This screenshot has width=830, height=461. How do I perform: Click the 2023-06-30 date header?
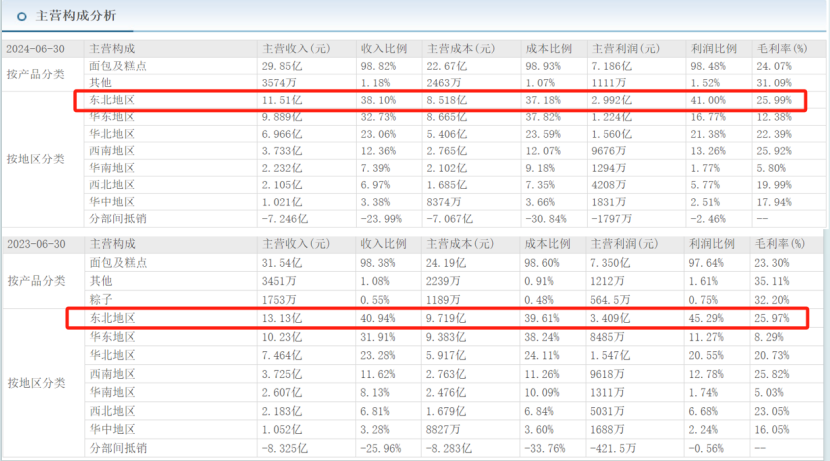(x=36, y=244)
